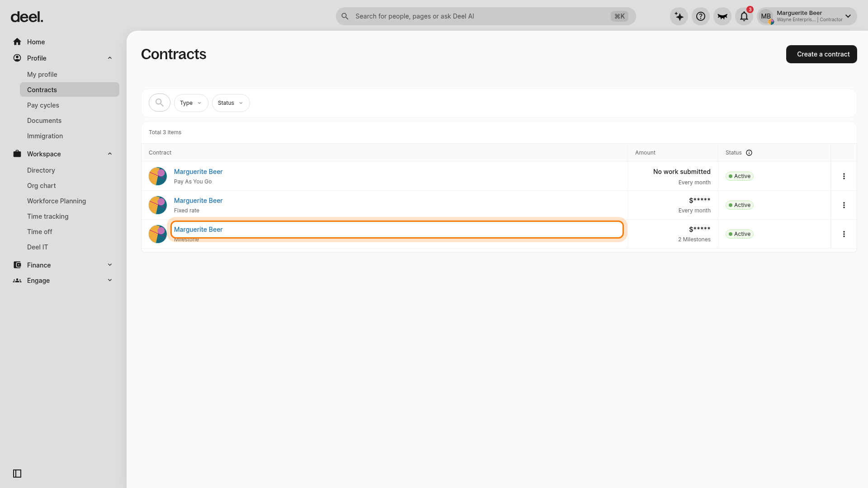Click '2 Milestones' amount text
Viewport: 868px width, 488px height.
tap(694, 239)
